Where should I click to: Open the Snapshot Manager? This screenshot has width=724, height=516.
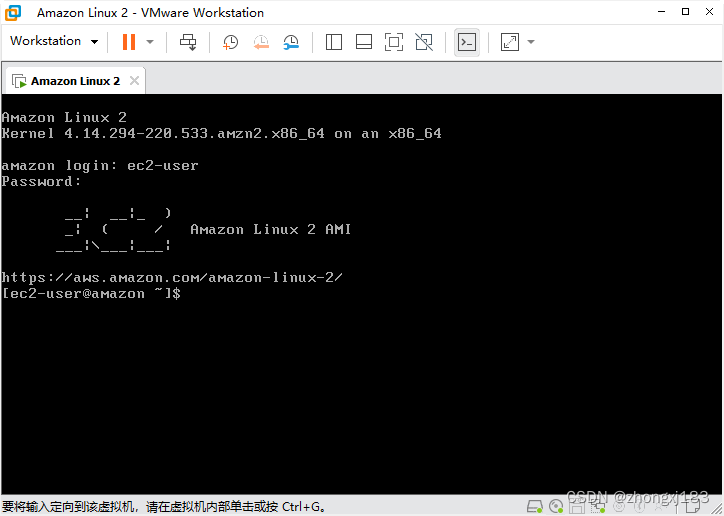click(x=291, y=42)
